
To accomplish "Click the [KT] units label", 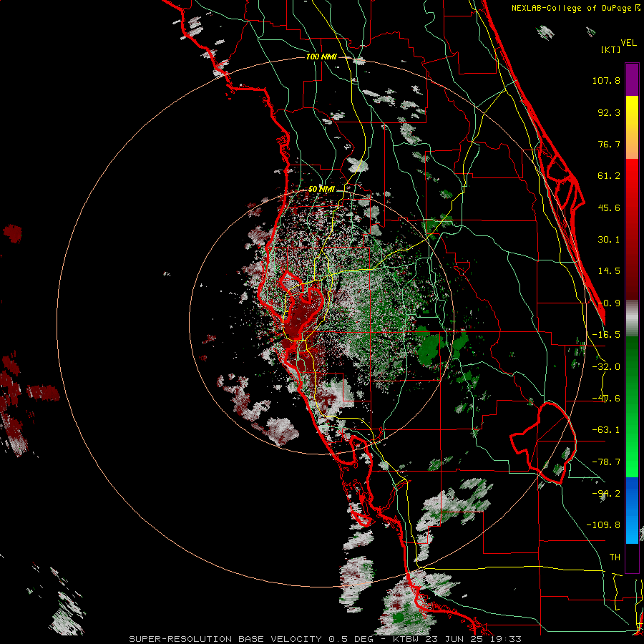I will (x=611, y=49).
